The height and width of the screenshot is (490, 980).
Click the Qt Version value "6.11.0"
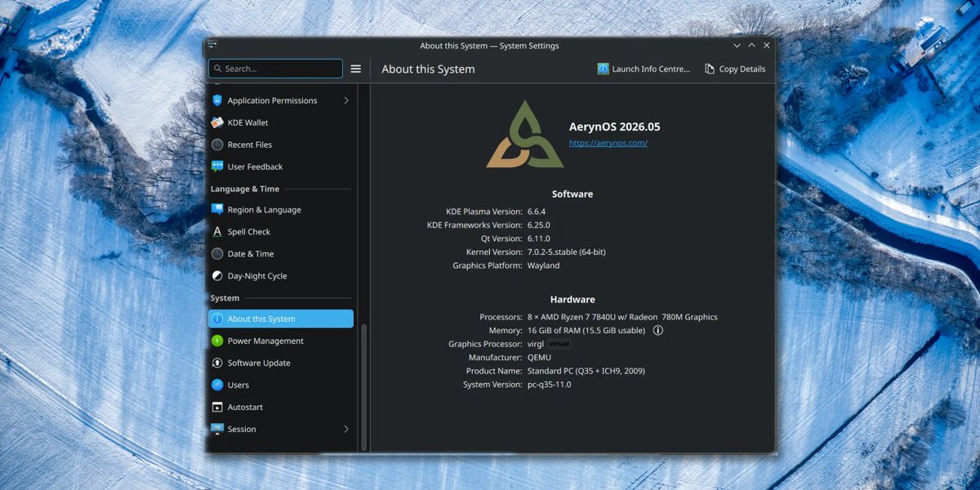point(539,238)
